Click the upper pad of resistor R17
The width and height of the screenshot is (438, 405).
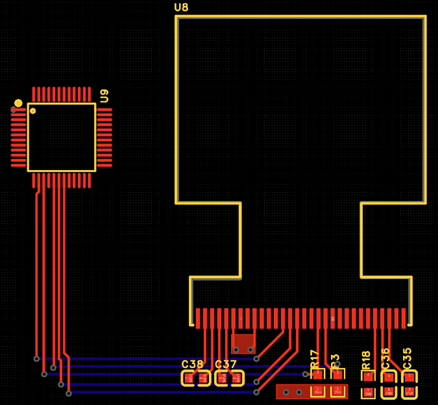tap(318, 374)
